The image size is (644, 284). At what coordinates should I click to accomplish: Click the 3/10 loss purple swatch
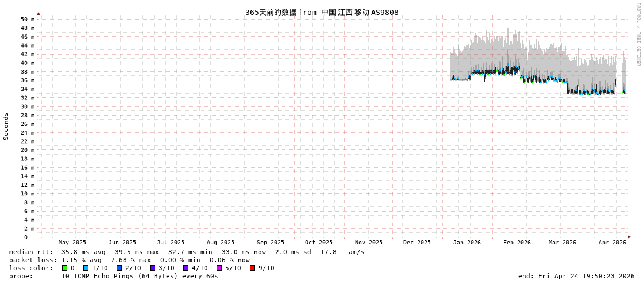click(x=152, y=268)
